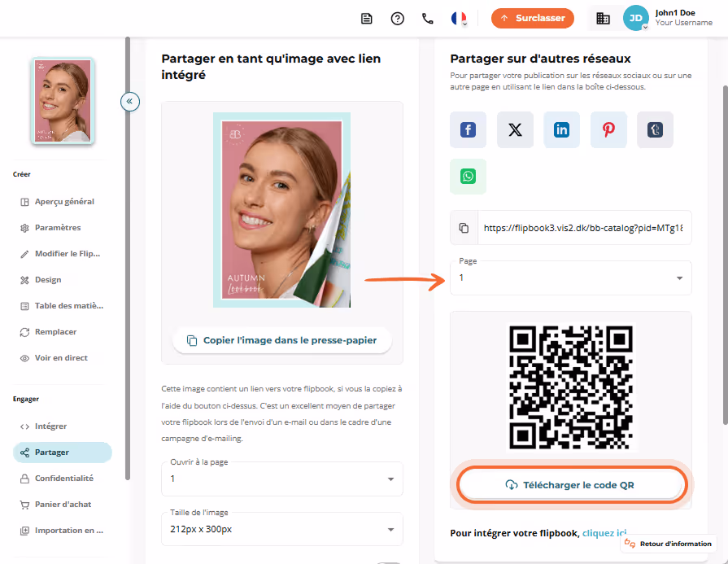This screenshot has width=728, height=564.
Task: Click the flipbook share URL field
Action: point(584,228)
